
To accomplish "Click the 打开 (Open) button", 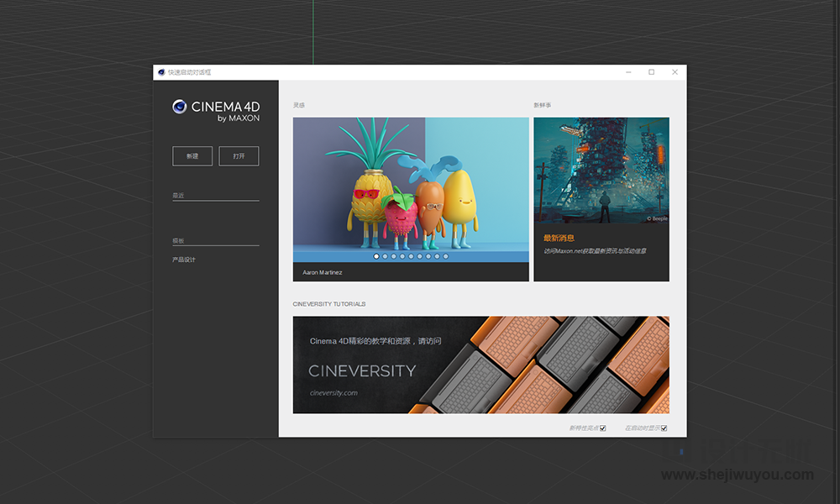I will (x=239, y=156).
